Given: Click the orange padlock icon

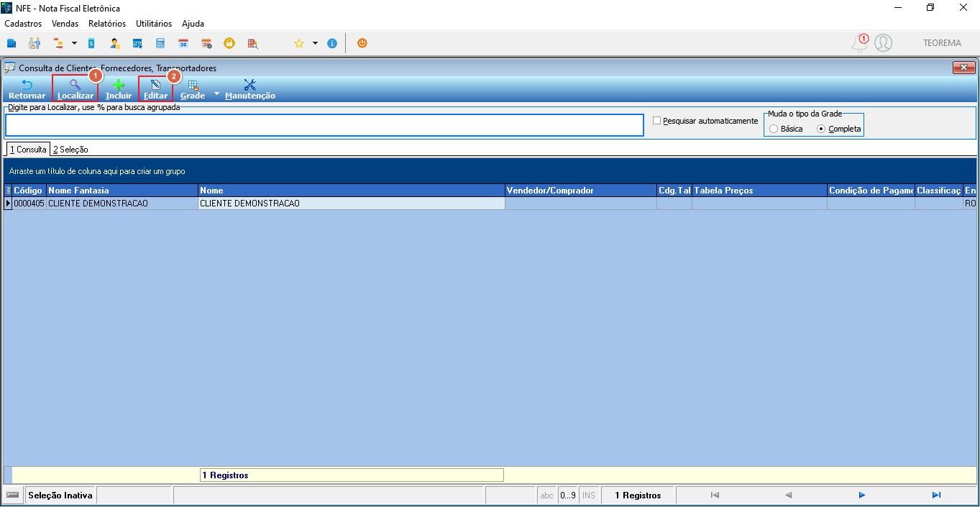Looking at the screenshot, I should click(x=229, y=43).
